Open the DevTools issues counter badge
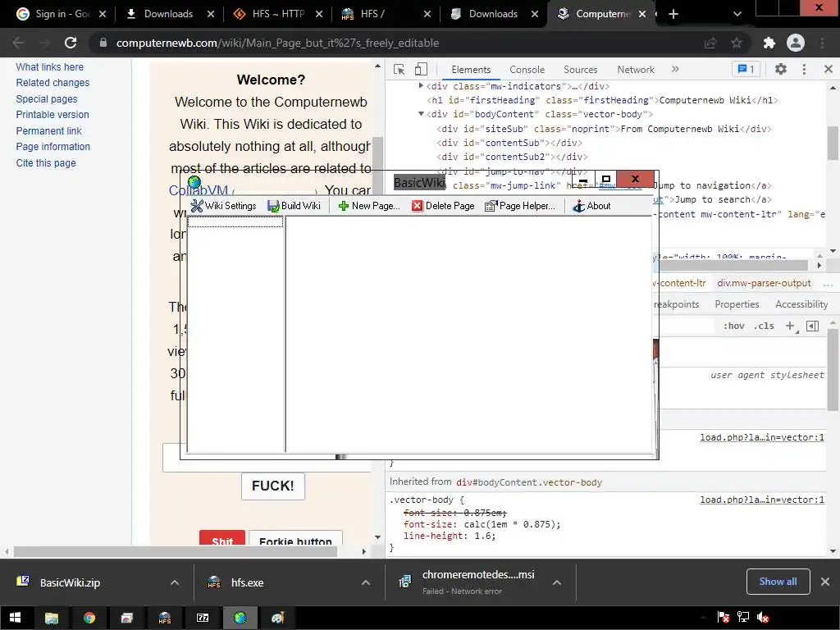Screen dimensions: 840x630 pos(746,69)
